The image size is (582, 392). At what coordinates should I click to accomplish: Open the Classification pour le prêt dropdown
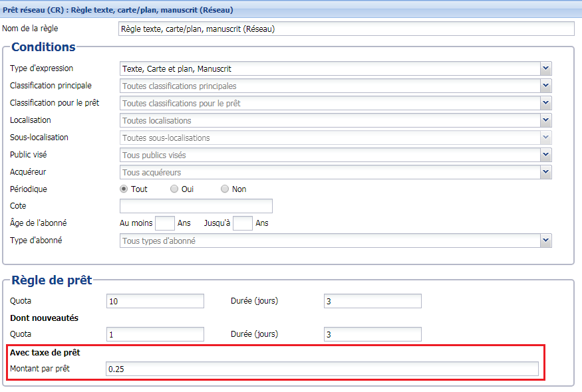pyautogui.click(x=545, y=103)
